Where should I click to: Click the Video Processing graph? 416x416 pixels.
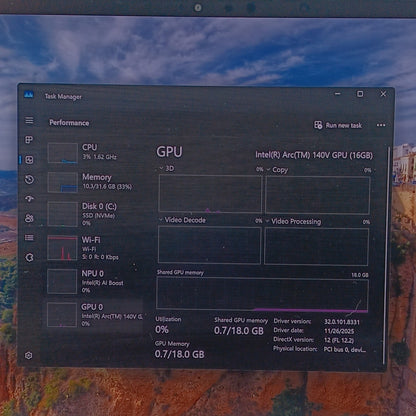tap(316, 247)
